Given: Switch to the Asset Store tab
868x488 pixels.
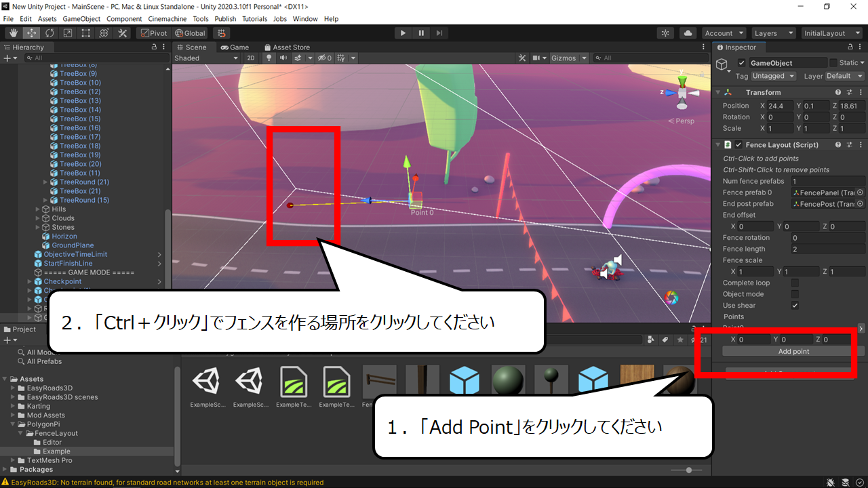Looking at the screenshot, I should pos(286,47).
